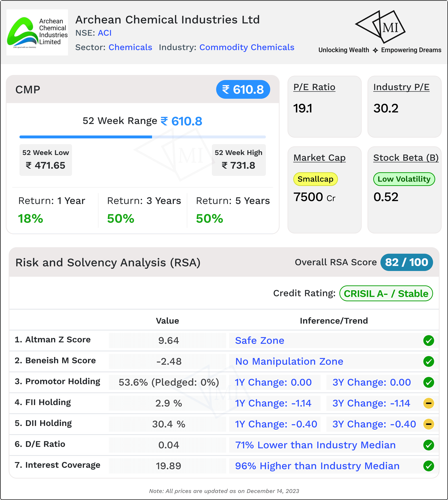Click Promotor Holding 1Y Change: 0.00
448x500 pixels.
[x=273, y=382]
